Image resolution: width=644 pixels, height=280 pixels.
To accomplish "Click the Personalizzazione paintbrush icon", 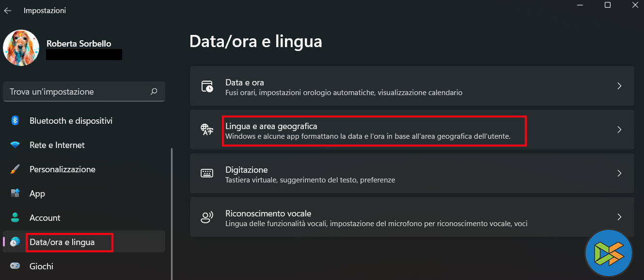I will (15, 169).
